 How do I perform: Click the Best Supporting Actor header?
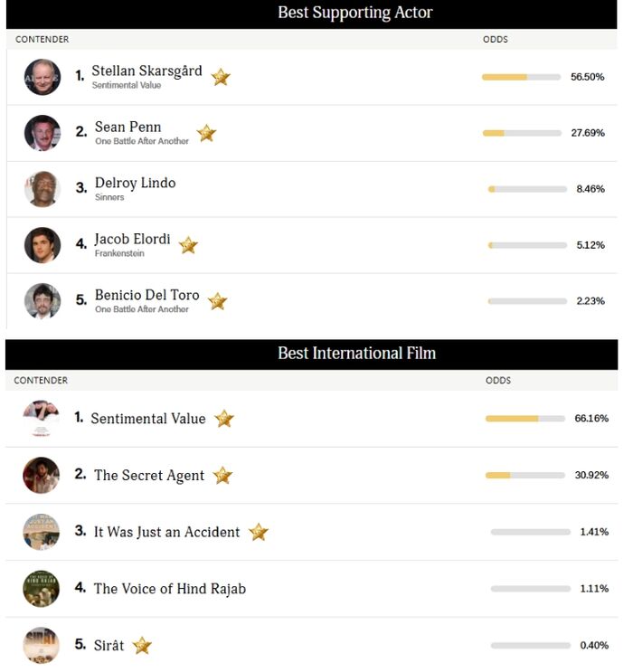point(354,13)
